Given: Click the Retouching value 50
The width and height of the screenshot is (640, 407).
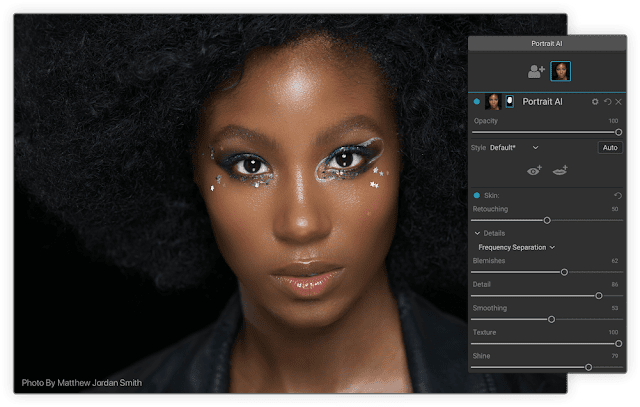Looking at the screenshot, I should 615,209.
